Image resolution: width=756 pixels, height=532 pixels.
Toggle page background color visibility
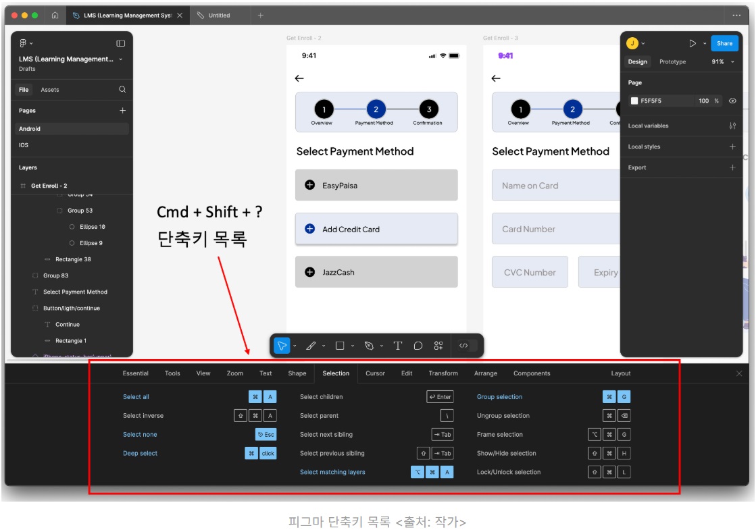click(732, 101)
